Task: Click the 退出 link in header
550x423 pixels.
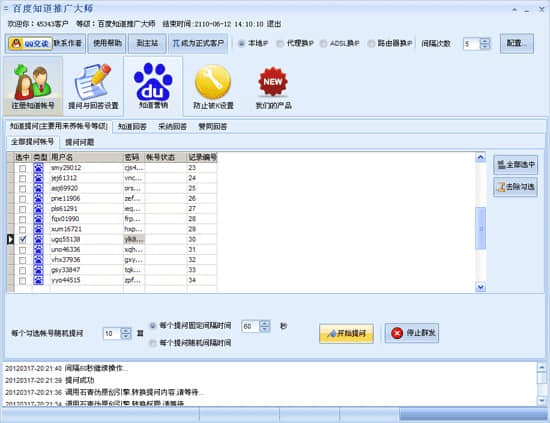Action: (274, 24)
